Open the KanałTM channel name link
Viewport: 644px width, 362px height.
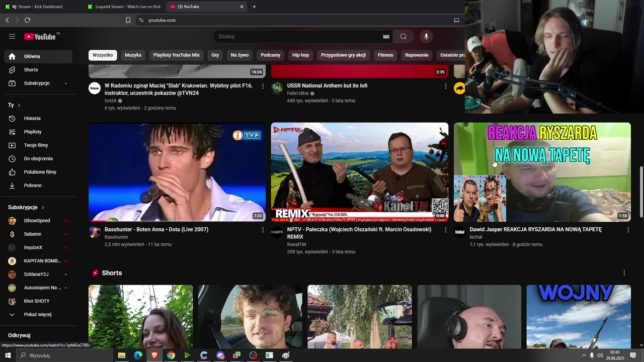pyautogui.click(x=296, y=244)
